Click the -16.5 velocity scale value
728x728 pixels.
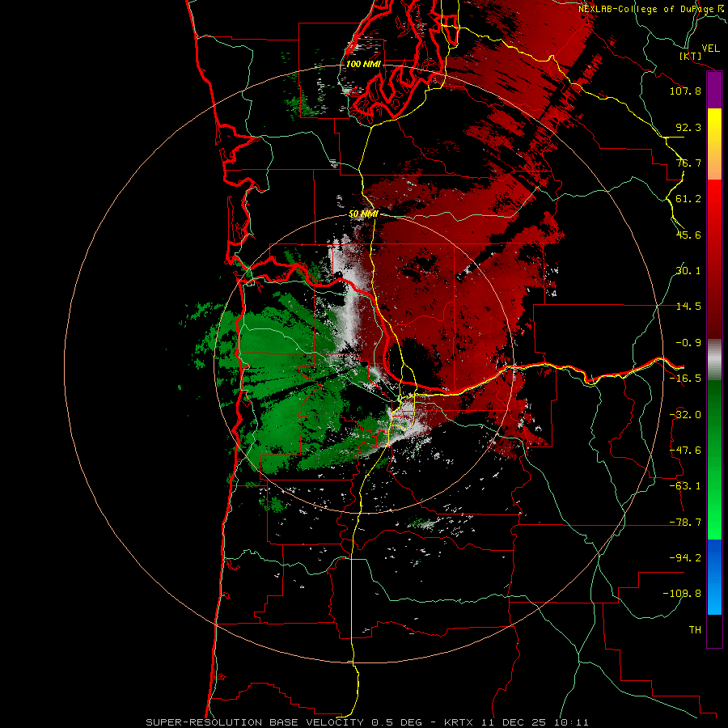tap(685, 379)
